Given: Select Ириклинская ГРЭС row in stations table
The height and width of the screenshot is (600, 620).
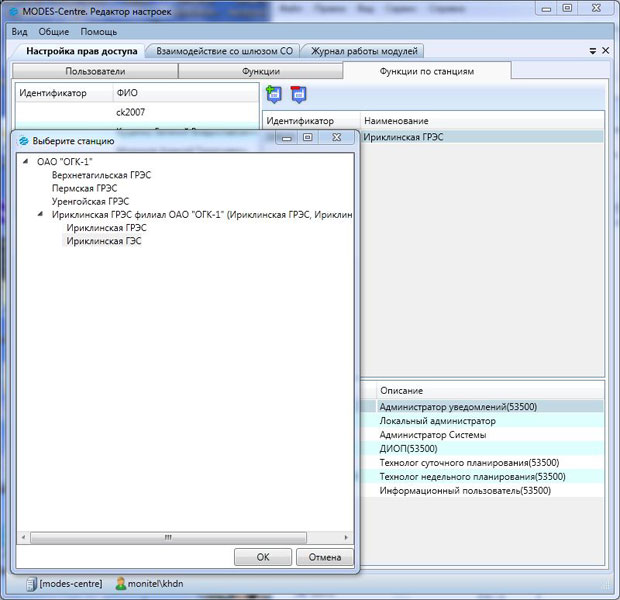Looking at the screenshot, I should (482, 137).
